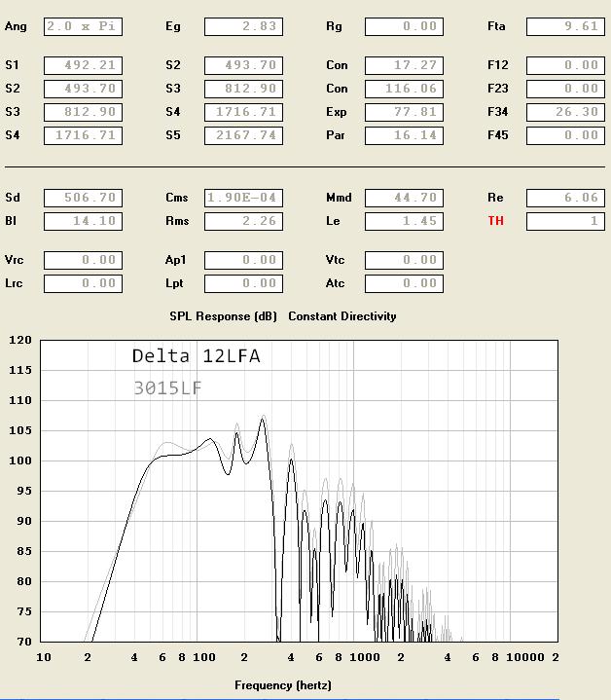Select the Sd field with 506.70
This screenshot has height=700, width=611.
coord(83,198)
